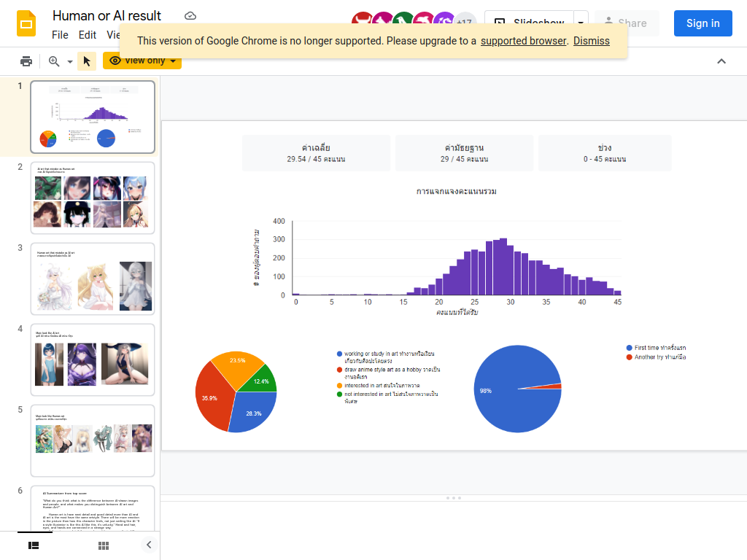Click the histogram chart title
Viewport: 747px width, 560px height.
(x=457, y=192)
